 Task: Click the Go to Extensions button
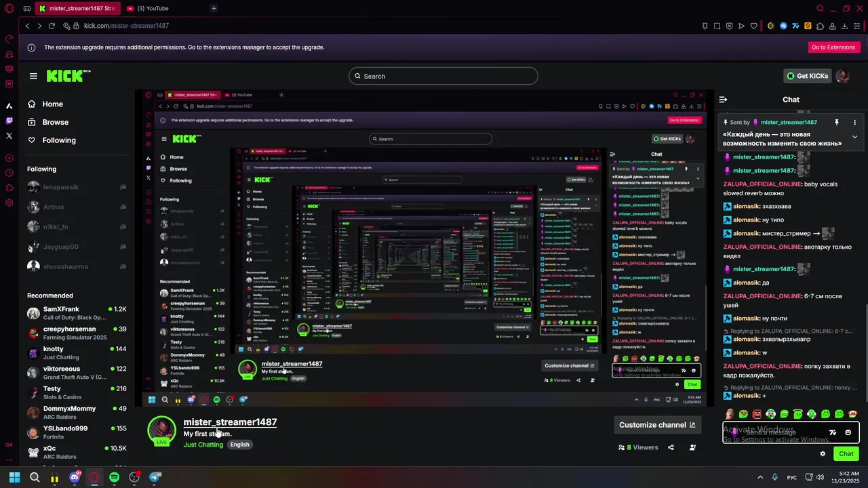pyautogui.click(x=833, y=47)
